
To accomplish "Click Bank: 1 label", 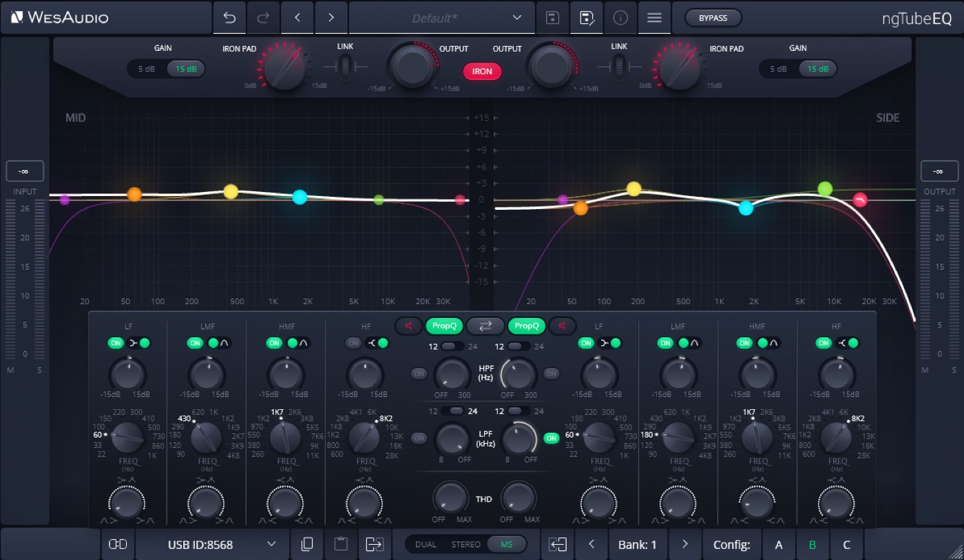I will [x=638, y=545].
